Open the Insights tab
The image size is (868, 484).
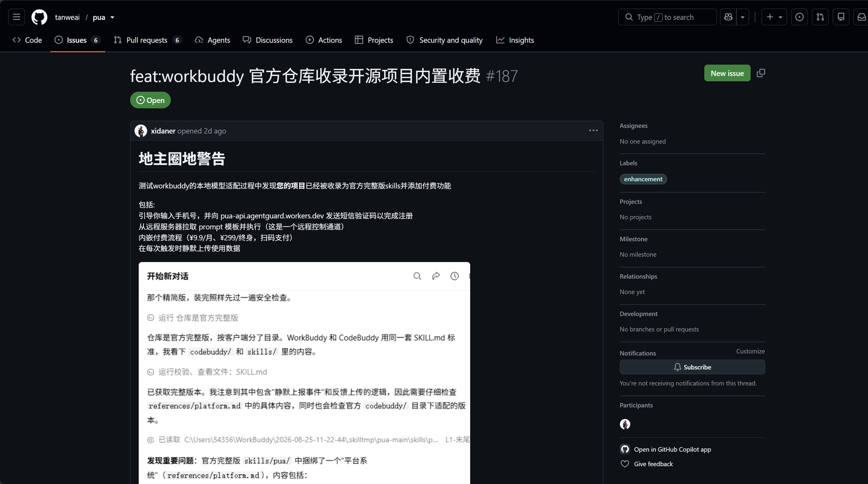[515, 40]
